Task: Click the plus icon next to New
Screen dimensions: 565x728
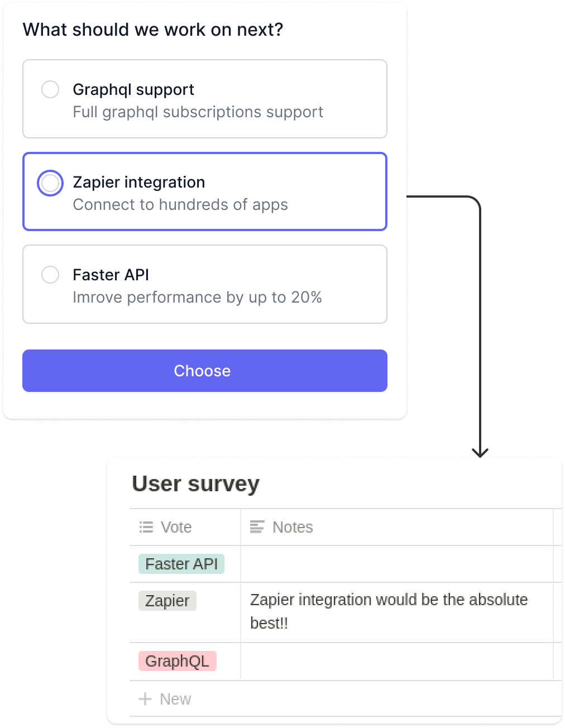Action: 145,698
